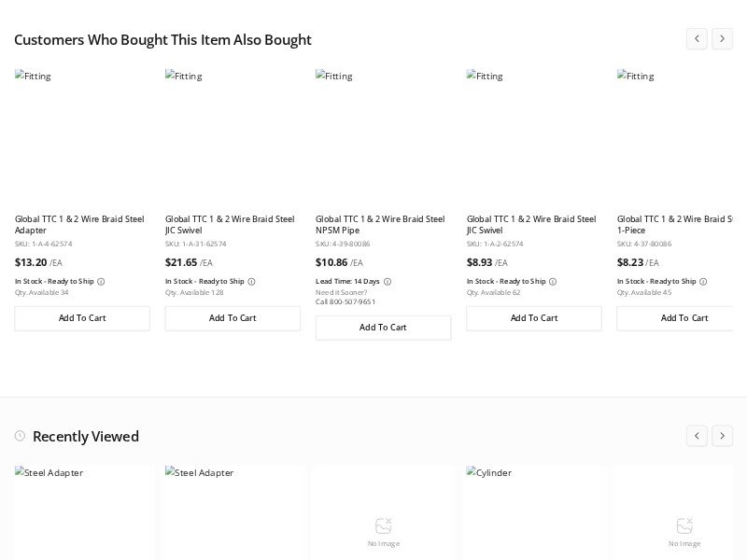Image resolution: width=747 pixels, height=560 pixels.
Task: Add the $8.23 1-Piece fitting to cart
Action: (684, 318)
